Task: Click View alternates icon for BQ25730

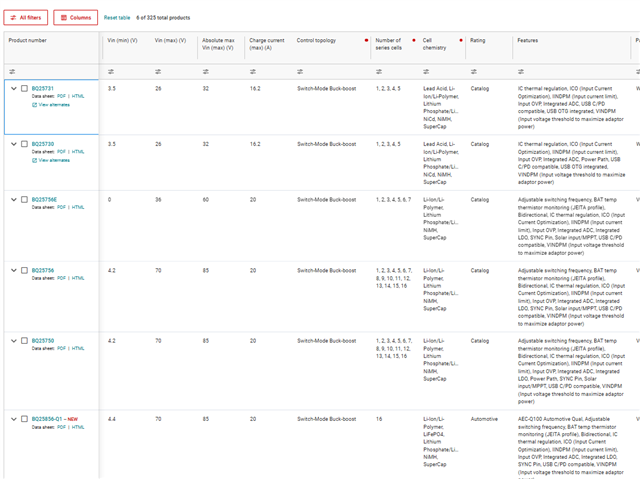Action: tap(34, 160)
